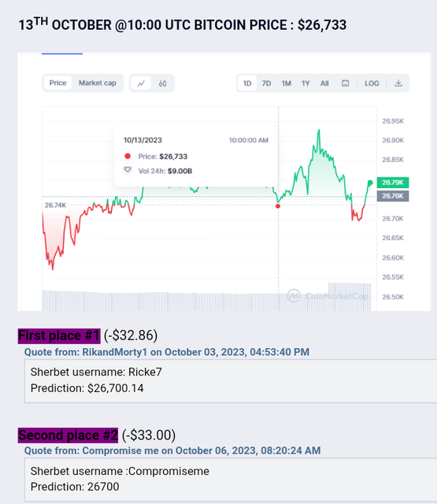
Task: Enable LOG scale on chart
Action: point(372,83)
